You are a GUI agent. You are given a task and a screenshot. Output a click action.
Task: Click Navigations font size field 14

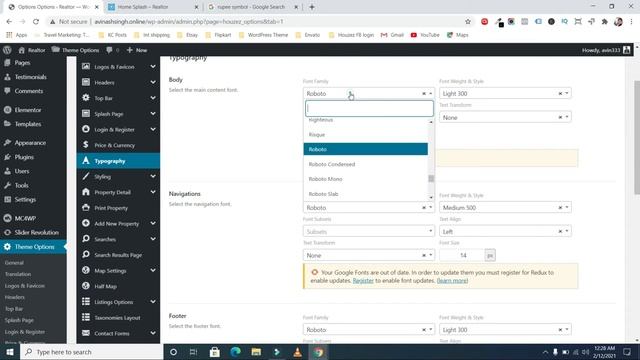462,255
